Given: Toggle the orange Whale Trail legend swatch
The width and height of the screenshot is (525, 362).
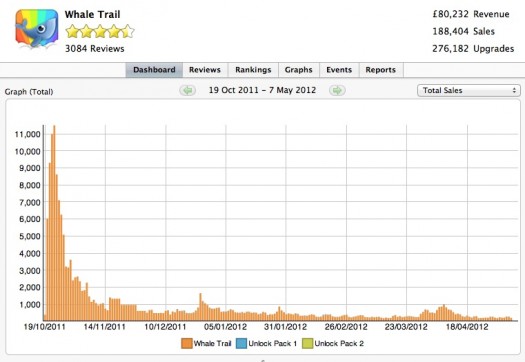Looking at the screenshot, I should (x=186, y=344).
